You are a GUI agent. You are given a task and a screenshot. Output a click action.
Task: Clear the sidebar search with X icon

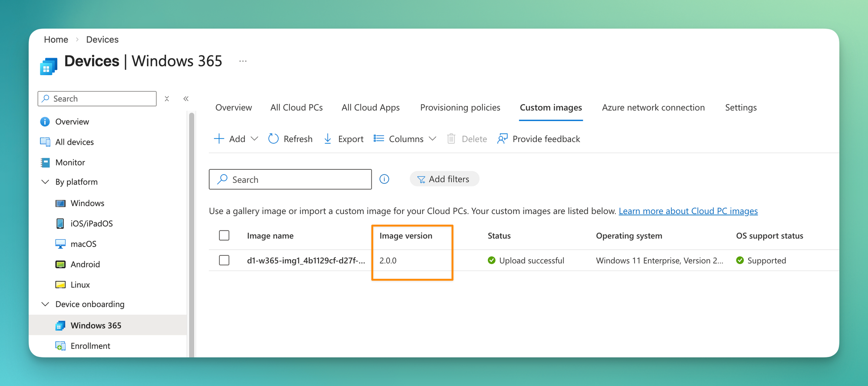pos(167,99)
